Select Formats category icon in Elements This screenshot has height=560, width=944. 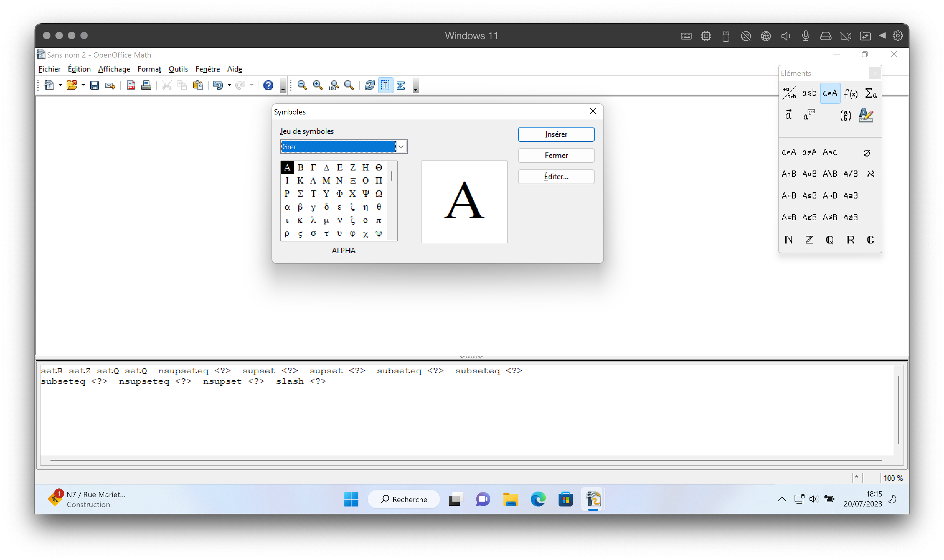pyautogui.click(x=866, y=115)
